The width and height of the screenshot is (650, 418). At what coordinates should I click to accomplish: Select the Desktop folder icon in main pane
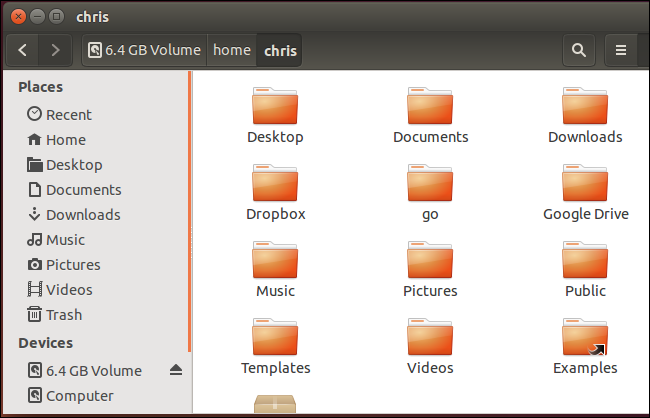[275, 106]
